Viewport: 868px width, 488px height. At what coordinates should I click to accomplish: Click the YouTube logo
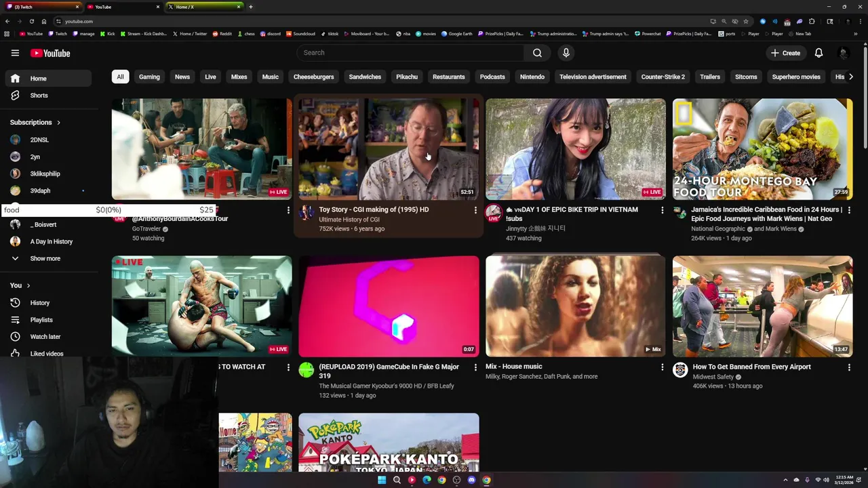[50, 53]
